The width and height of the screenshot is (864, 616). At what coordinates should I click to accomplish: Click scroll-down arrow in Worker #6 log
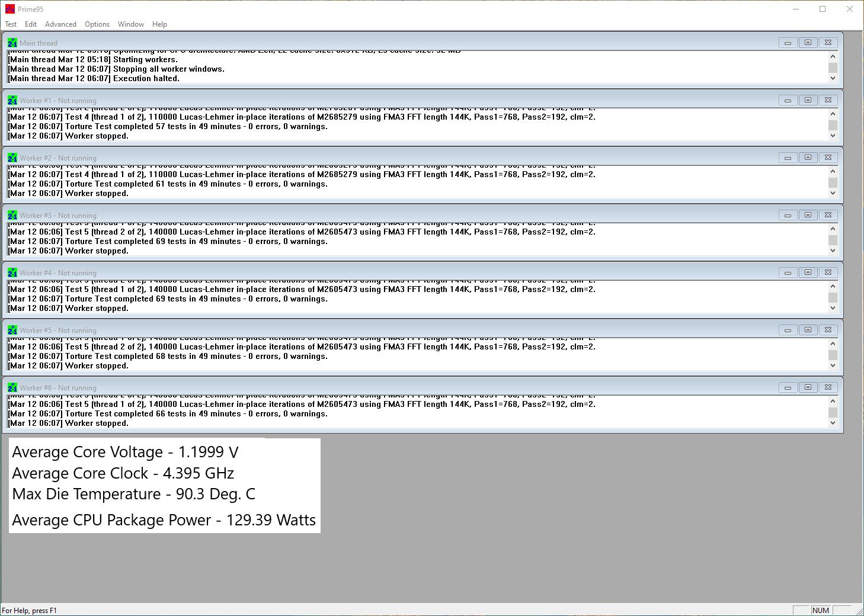[x=833, y=423]
